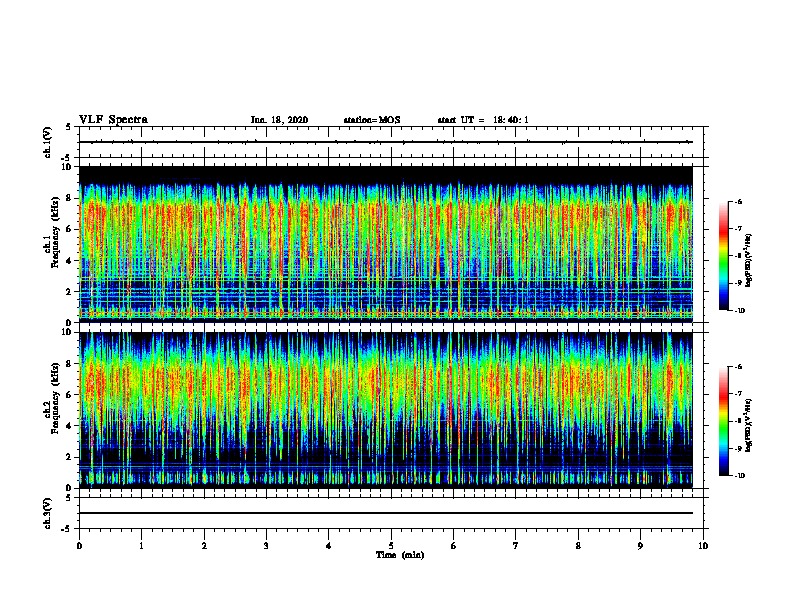Click the "-6" tick on the ch.2 color bar

click(738, 367)
